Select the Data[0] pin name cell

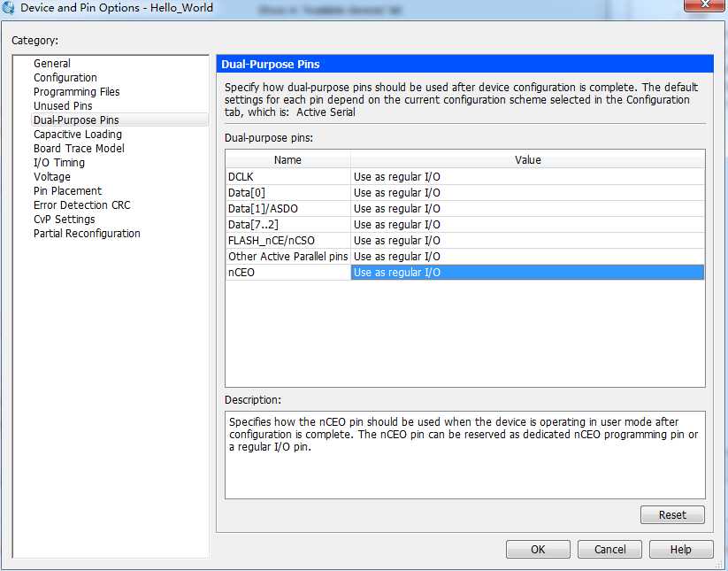[x=287, y=193]
